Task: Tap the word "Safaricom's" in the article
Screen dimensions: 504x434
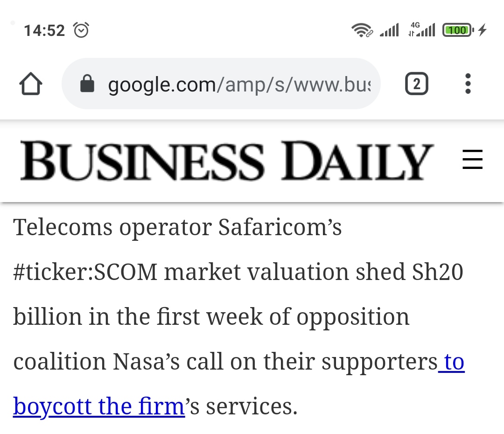Action: (x=280, y=227)
